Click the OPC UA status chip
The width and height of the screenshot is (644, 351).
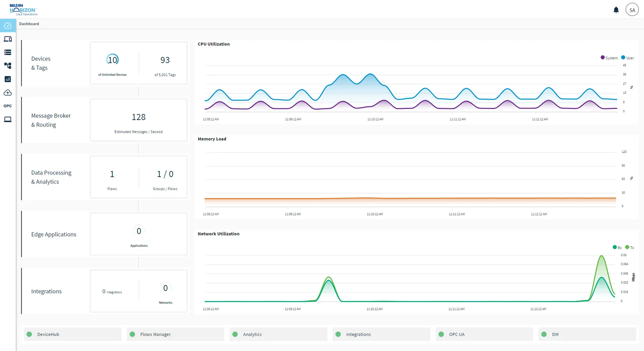(484, 334)
